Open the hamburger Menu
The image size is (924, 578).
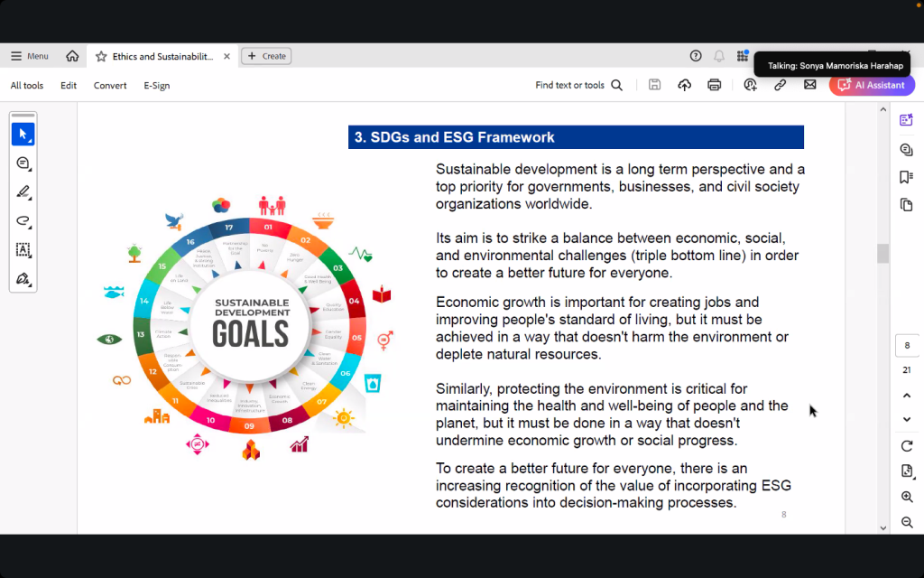29,56
